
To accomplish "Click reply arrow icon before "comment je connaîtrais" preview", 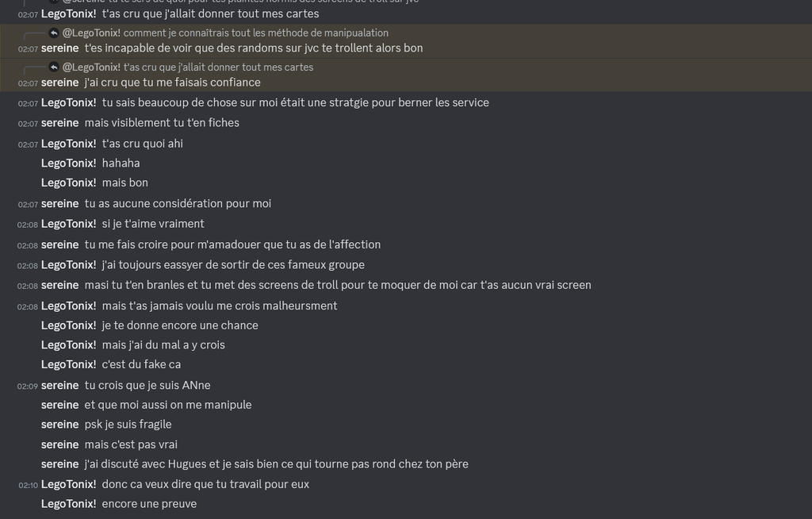I will click(54, 33).
